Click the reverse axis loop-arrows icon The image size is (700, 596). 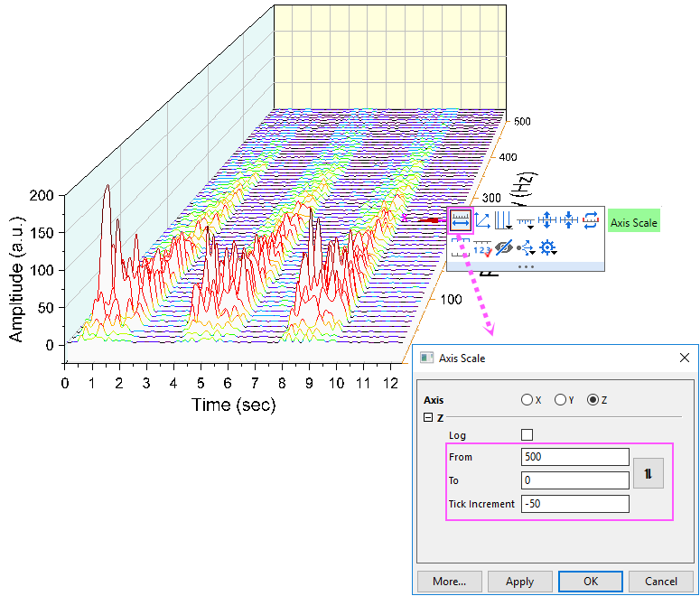click(591, 220)
